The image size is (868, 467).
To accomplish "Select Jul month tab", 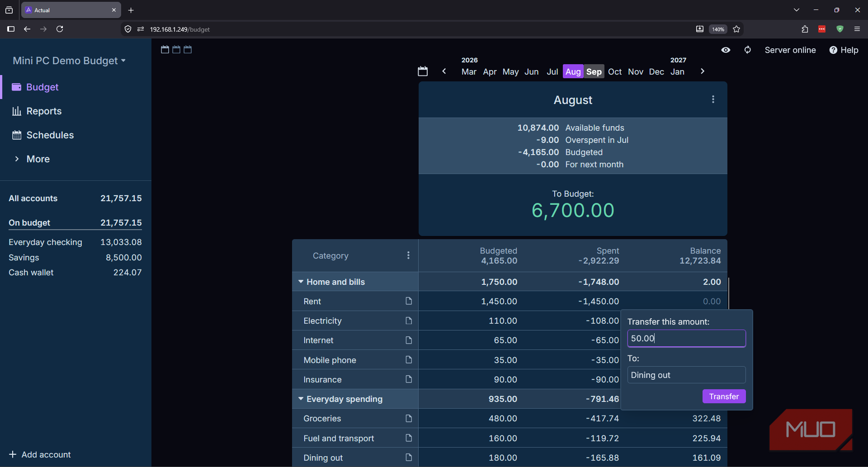I will (552, 72).
